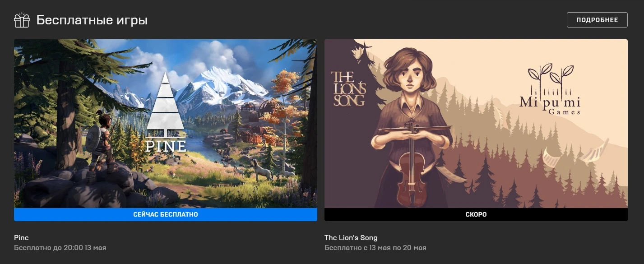Open the Подробнее button
Screen dimensions: 644x264
click(597, 20)
